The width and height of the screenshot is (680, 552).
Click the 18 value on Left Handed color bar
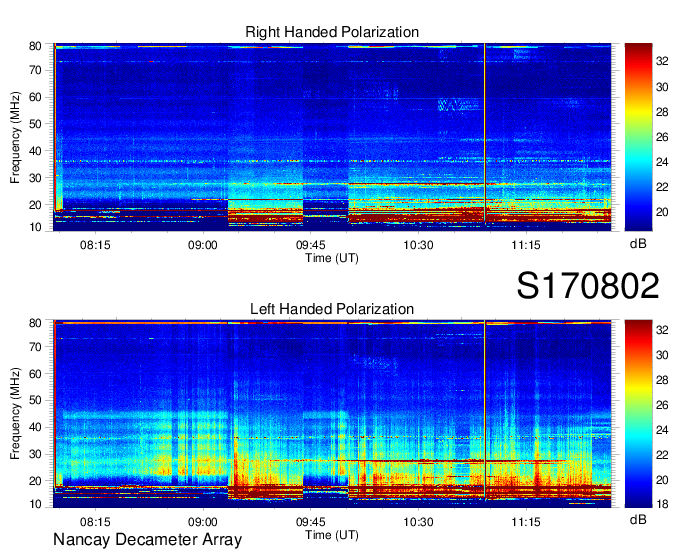tap(662, 504)
